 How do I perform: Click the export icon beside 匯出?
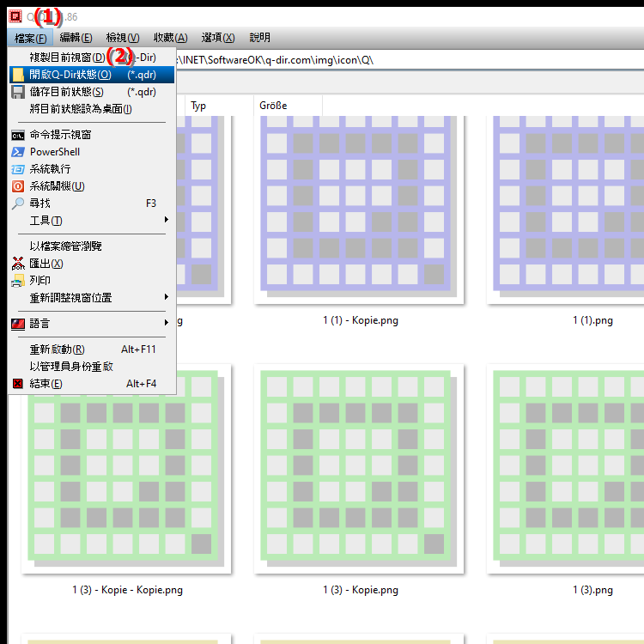[x=18, y=264]
